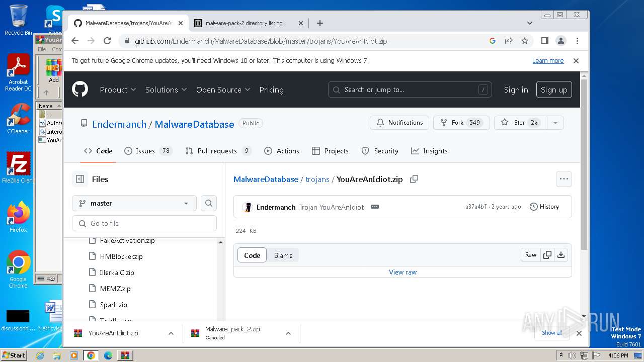Open MEMZ.zip in file tree
The width and height of the screenshot is (644, 362).
(115, 289)
